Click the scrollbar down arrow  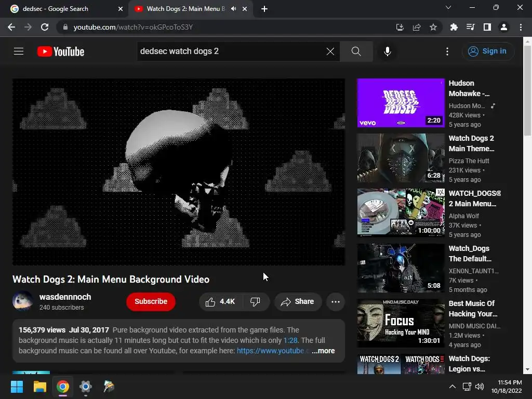pos(527,369)
